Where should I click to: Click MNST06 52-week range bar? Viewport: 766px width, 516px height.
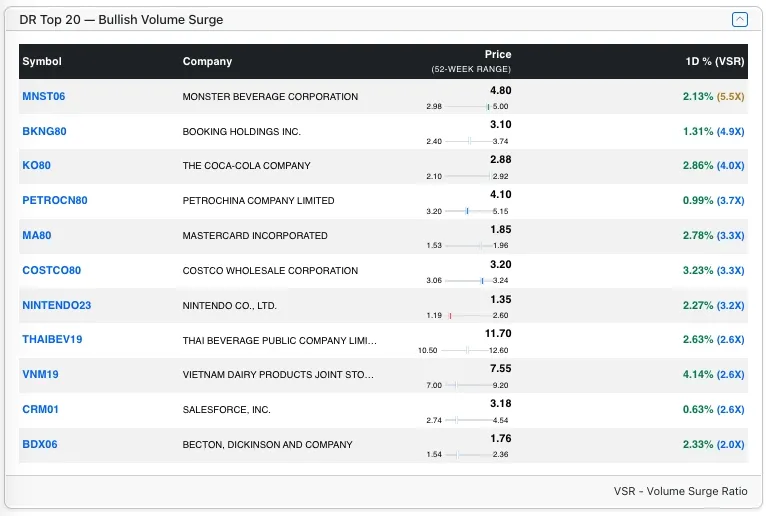click(x=468, y=107)
